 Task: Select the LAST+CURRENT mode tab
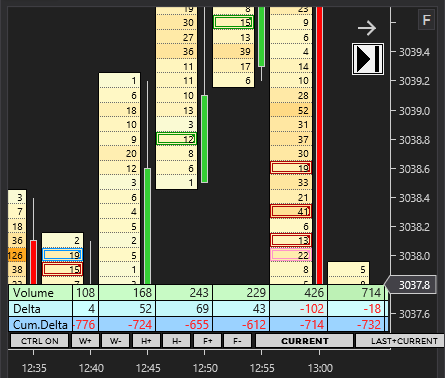pos(400,341)
